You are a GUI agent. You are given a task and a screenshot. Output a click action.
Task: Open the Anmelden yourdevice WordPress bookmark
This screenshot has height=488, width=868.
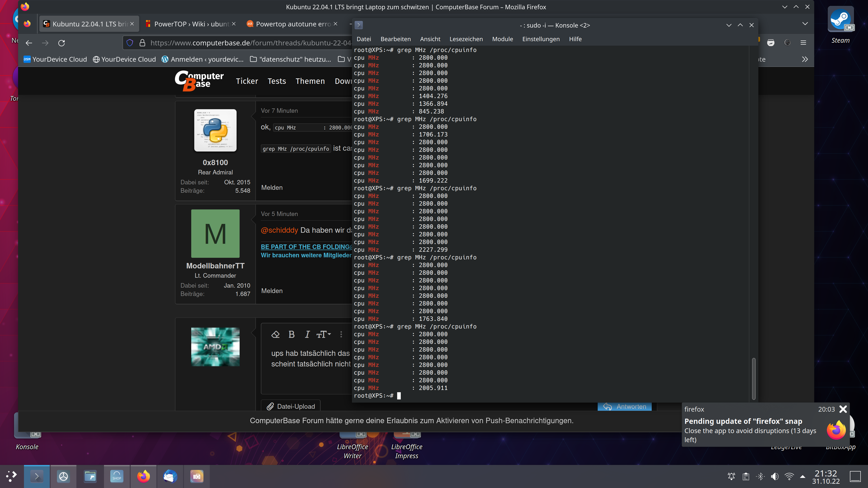coord(203,59)
